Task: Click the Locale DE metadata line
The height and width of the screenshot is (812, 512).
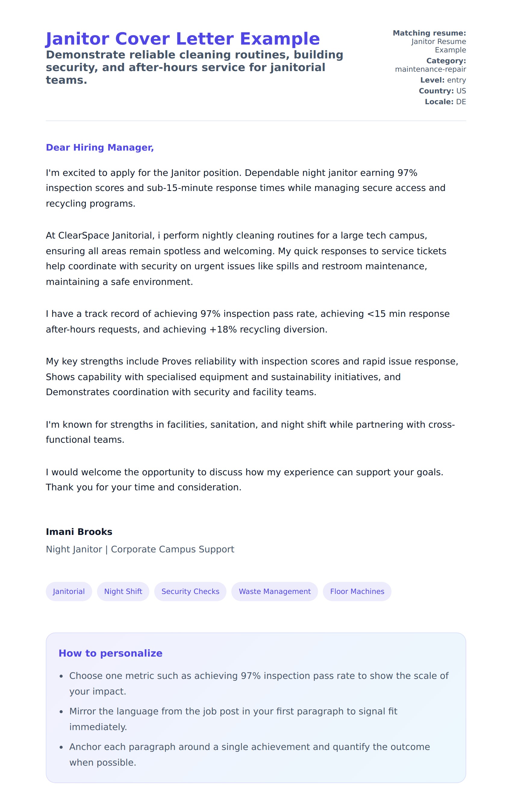Action: pos(445,101)
